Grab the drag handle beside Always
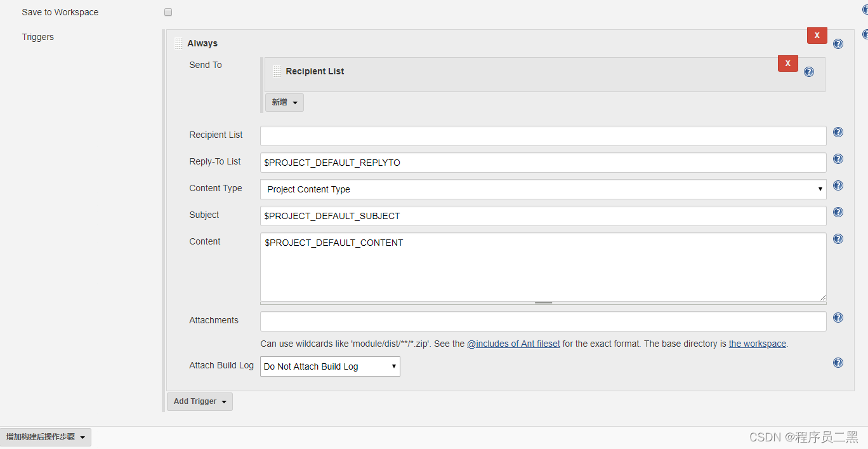868x449 pixels. 178,44
